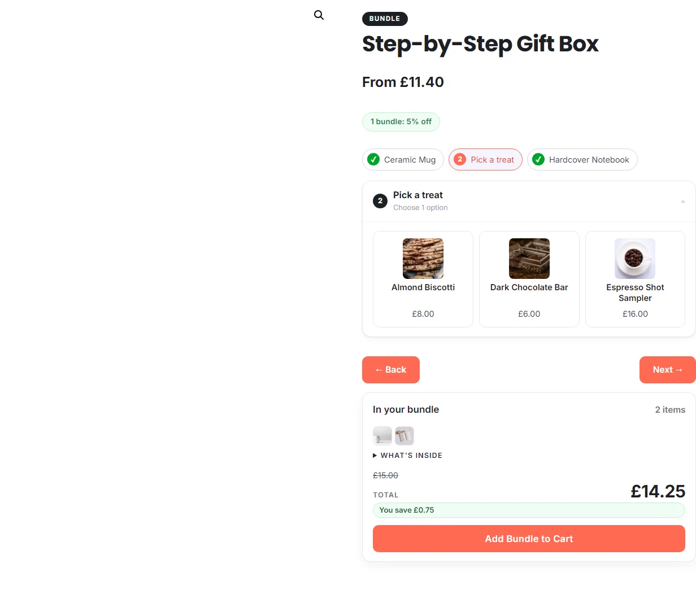Open the Ceramic Mug step tab

coord(403,159)
